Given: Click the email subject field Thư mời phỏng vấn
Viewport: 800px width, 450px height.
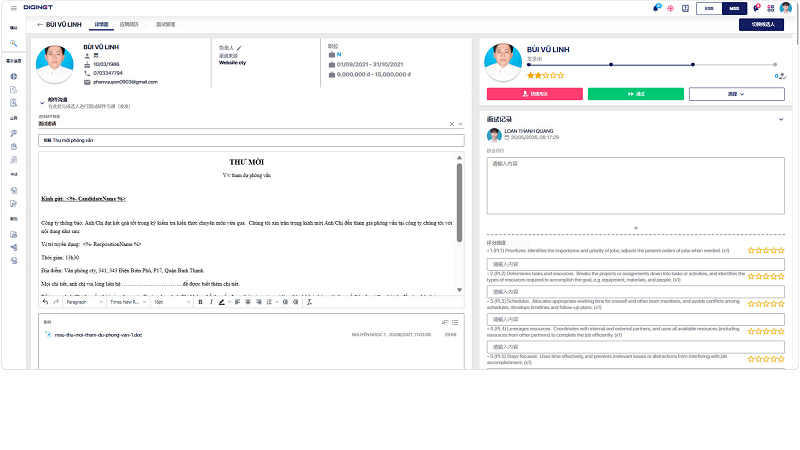Looking at the screenshot, I should pos(251,140).
